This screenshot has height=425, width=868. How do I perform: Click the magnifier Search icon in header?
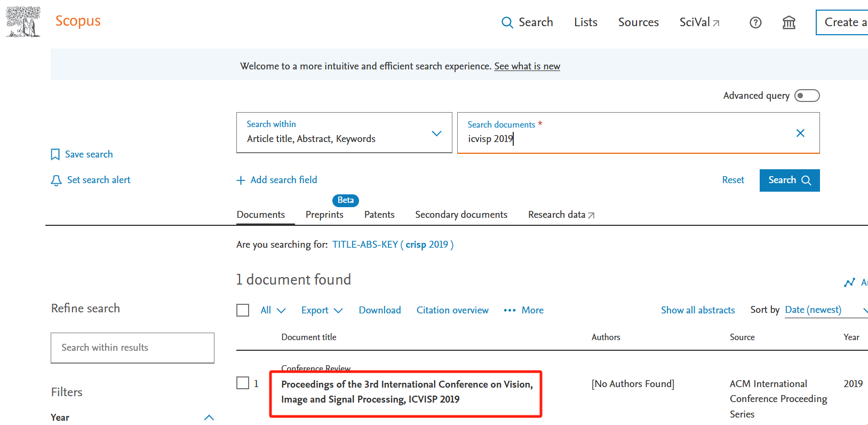[x=507, y=22]
